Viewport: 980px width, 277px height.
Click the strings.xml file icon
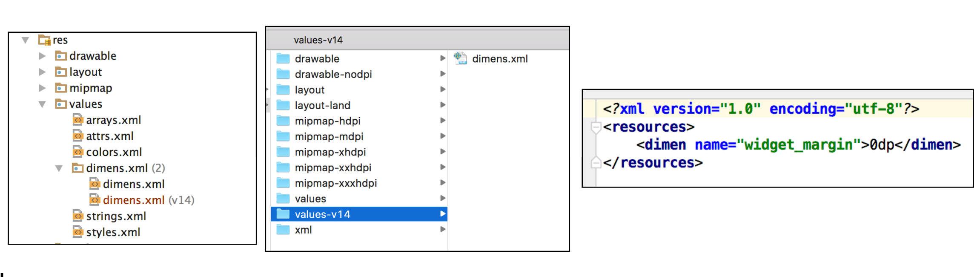tap(77, 216)
